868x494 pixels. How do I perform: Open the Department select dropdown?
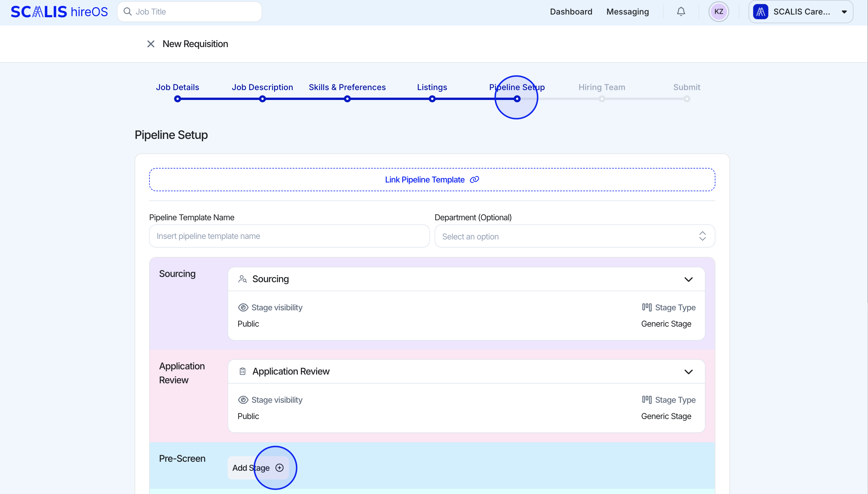point(574,236)
